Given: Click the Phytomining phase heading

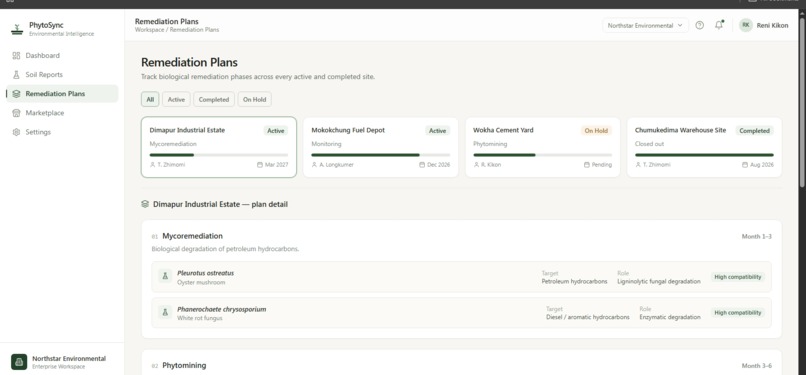Looking at the screenshot, I should point(184,365).
